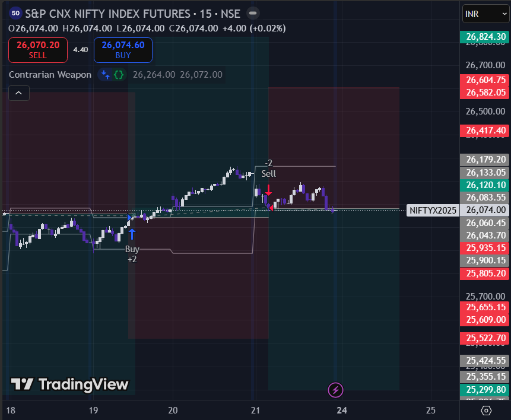Viewport: 511px width, 420px height.
Task: Click the 26,120.10 green price axis label
Action: coord(485,185)
